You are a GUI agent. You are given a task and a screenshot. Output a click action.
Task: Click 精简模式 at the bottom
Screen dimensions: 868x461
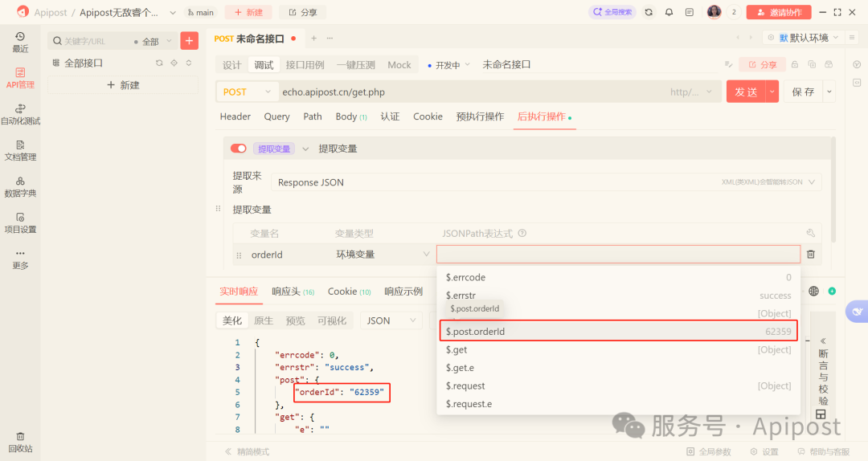[x=247, y=451]
